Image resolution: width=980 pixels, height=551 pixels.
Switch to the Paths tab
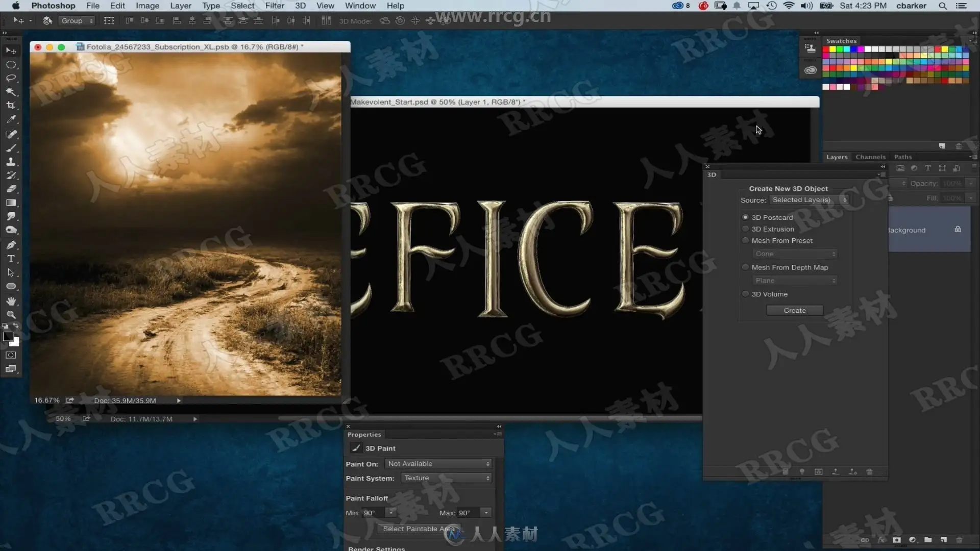[902, 157]
